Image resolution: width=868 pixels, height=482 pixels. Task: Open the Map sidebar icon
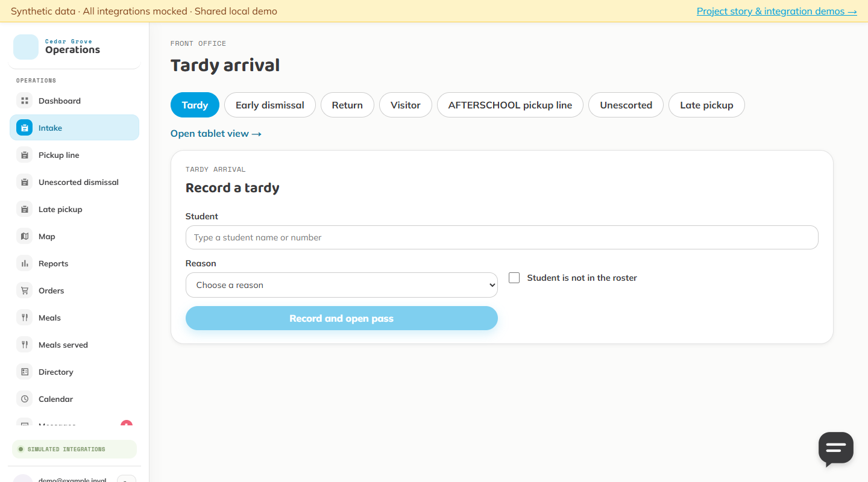(x=25, y=236)
